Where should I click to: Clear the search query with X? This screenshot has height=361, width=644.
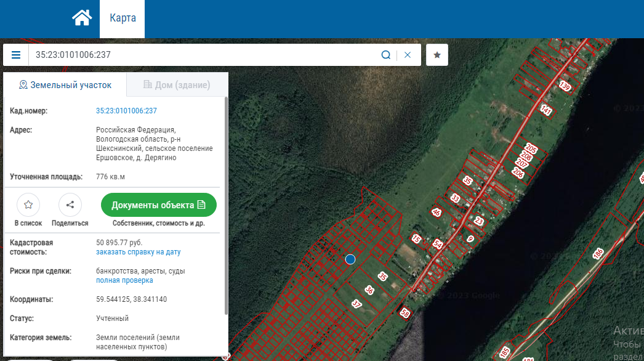click(408, 55)
